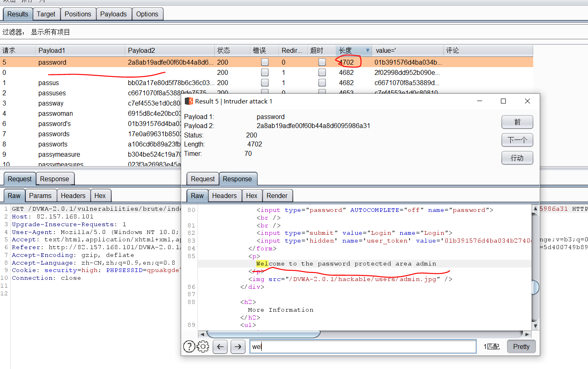Open the search help question mark icon
The height and width of the screenshot is (369, 588).
[x=189, y=346]
